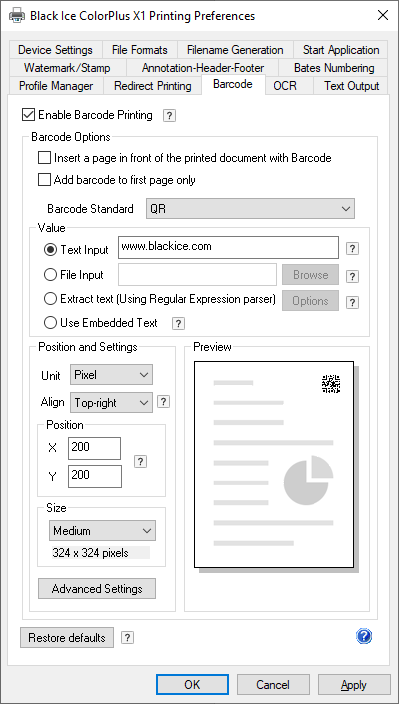Uncheck Enable Barcode Printing checkbox
The image size is (399, 704).
(28, 115)
